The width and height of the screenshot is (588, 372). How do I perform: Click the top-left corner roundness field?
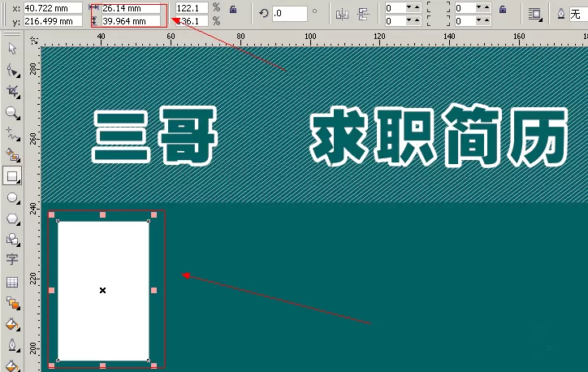395,8
